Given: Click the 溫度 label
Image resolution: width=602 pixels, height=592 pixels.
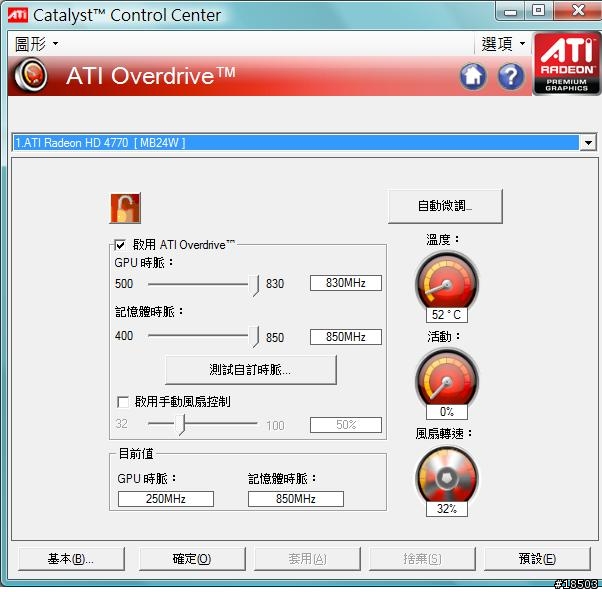Looking at the screenshot, I should [x=442, y=240].
